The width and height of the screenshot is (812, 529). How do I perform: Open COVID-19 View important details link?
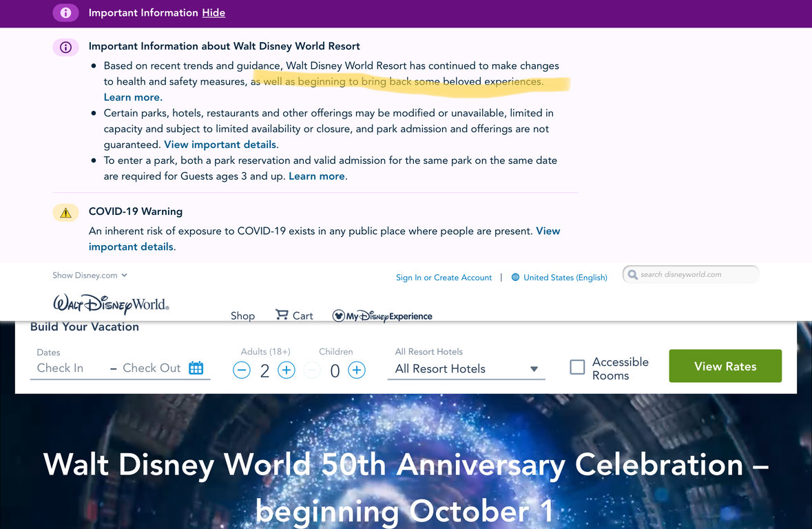(324, 238)
